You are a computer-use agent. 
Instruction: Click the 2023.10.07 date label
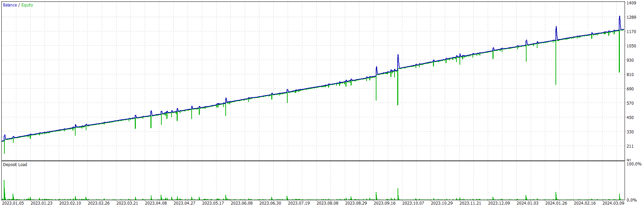(413, 203)
